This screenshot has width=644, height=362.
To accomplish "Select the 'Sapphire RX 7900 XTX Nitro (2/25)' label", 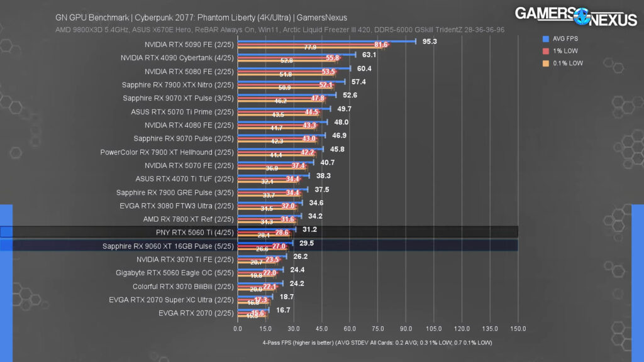I will coord(178,85).
